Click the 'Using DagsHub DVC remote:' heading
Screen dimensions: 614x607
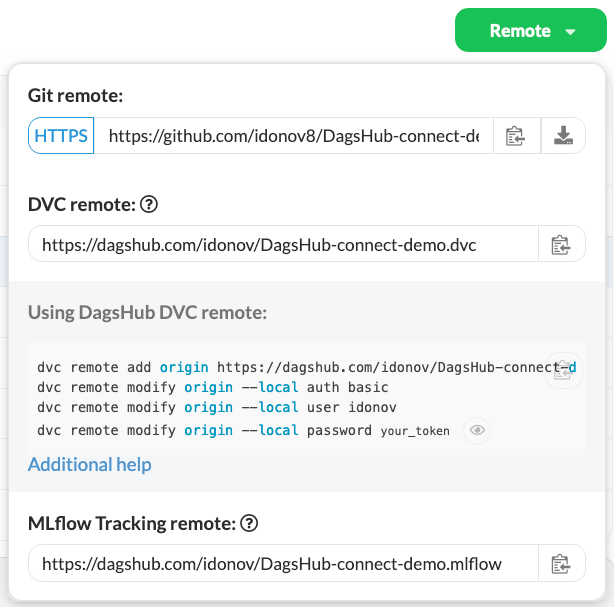tap(147, 313)
